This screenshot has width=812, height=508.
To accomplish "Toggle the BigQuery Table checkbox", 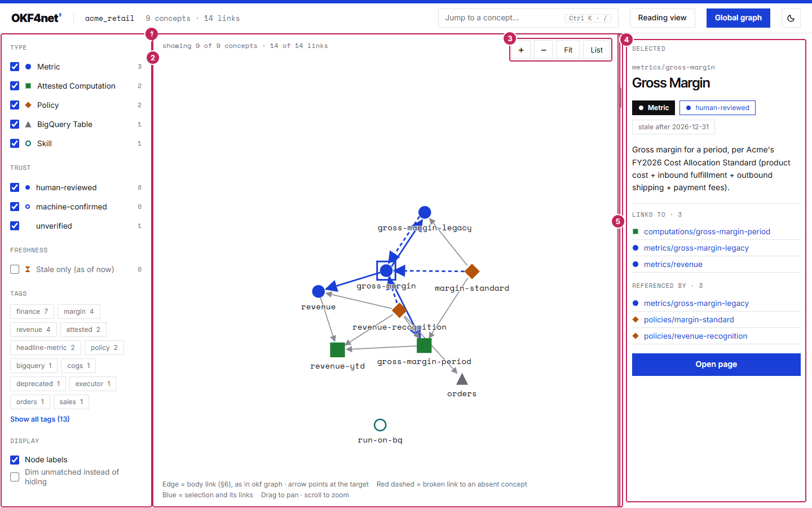I will coord(15,124).
